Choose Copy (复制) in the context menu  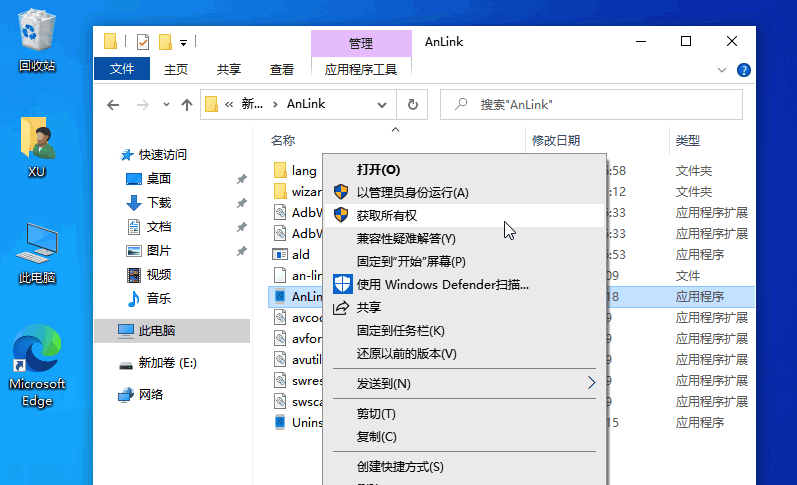[465, 436]
